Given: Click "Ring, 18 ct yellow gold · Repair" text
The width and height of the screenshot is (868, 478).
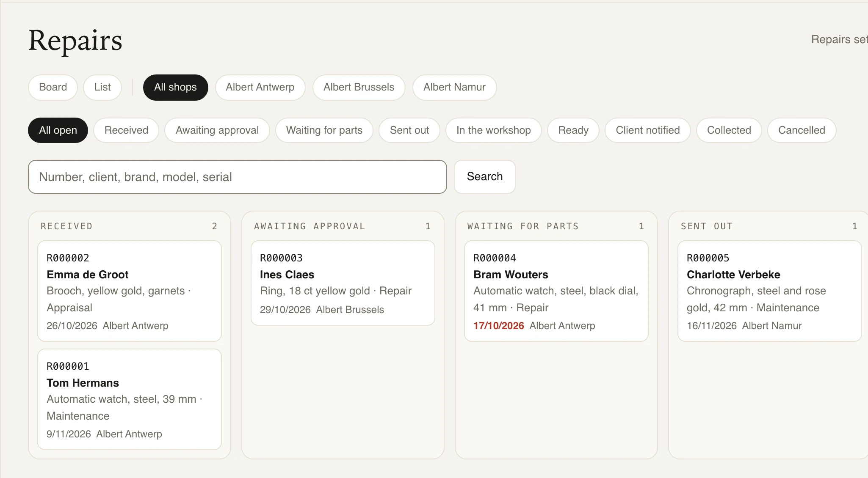Looking at the screenshot, I should pyautogui.click(x=336, y=291).
